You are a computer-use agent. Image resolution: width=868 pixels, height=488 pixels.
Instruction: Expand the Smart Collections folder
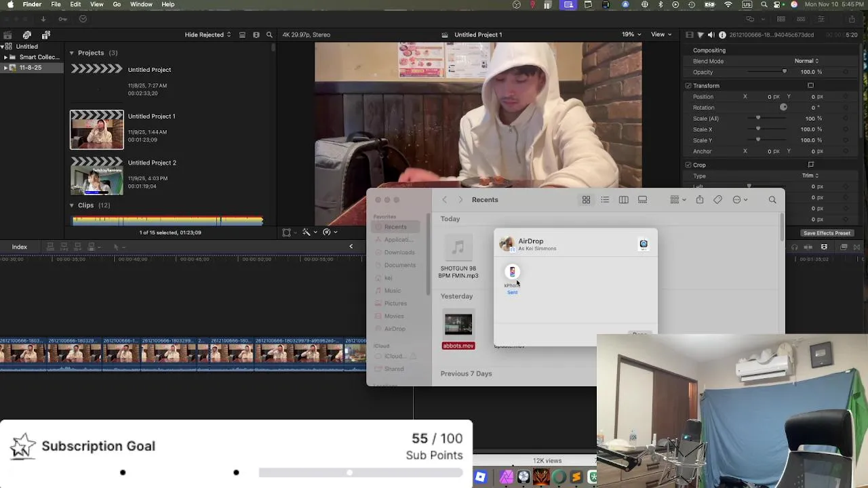[5, 58]
